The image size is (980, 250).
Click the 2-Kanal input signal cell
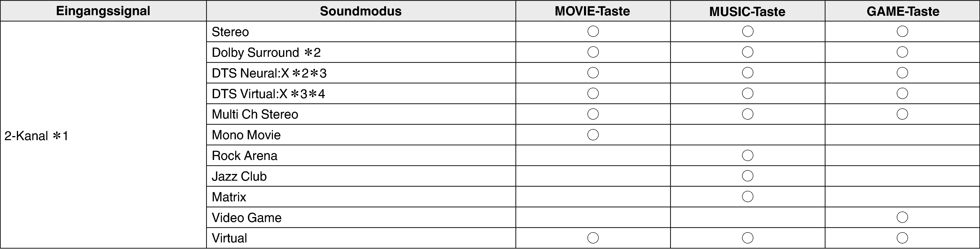point(36,136)
